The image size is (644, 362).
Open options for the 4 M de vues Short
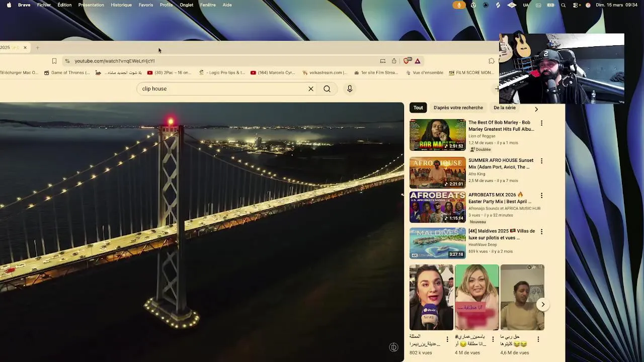coord(493,339)
